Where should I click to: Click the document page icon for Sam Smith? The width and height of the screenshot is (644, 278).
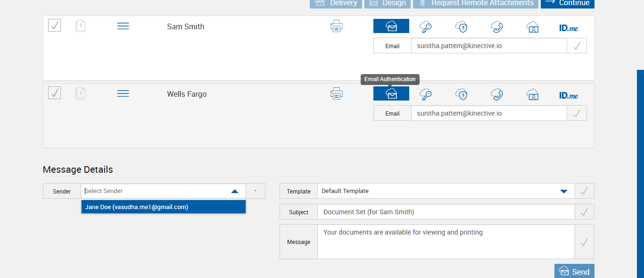(81, 26)
